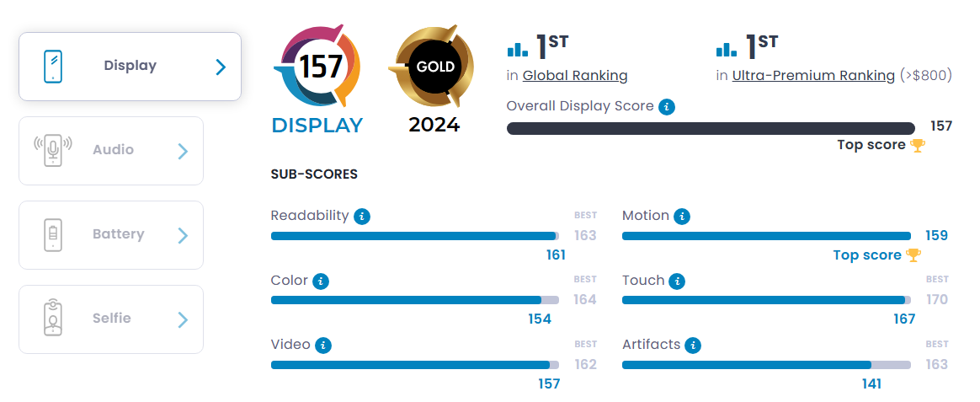Click the microphone icon on Audio tab
Screen dimensions: 980x402
pos(53,150)
